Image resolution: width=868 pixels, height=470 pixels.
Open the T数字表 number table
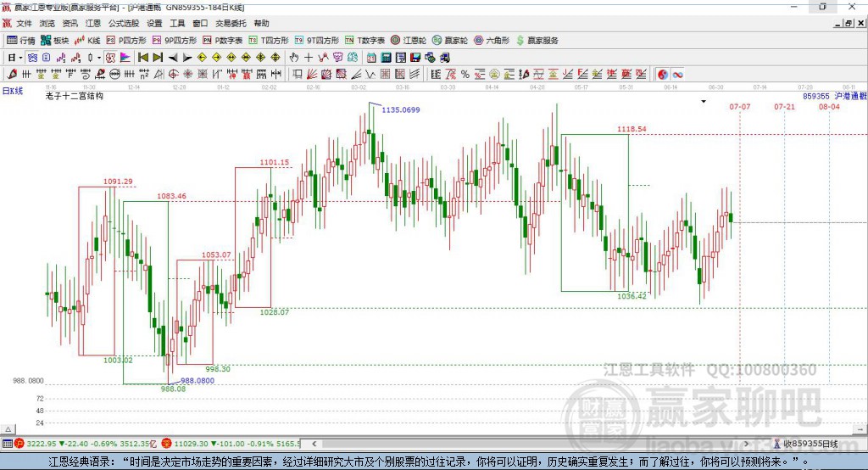364,41
